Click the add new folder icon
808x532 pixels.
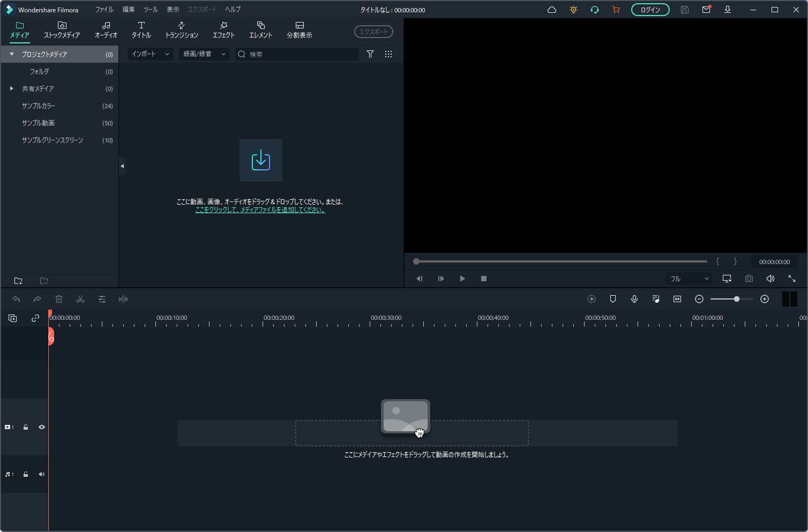click(x=18, y=281)
